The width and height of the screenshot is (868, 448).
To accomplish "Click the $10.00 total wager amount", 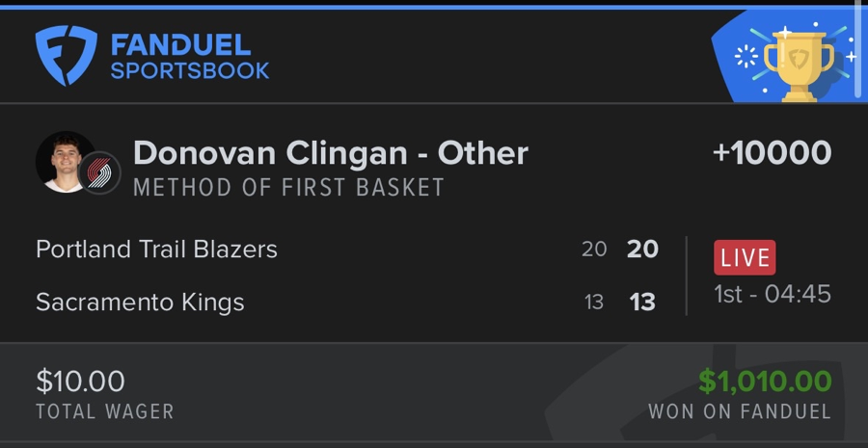I will (80, 382).
